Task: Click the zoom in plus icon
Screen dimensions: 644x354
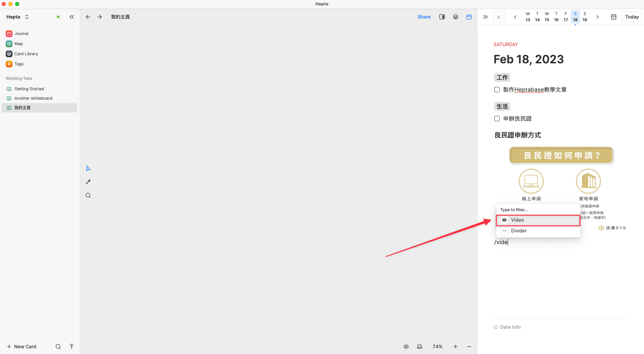Action: click(456, 347)
